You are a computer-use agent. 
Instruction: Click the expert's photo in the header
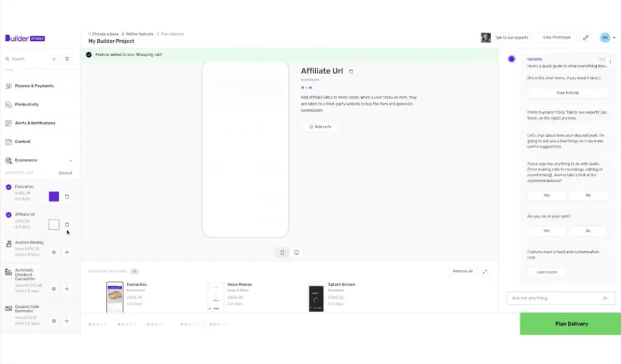click(x=486, y=38)
